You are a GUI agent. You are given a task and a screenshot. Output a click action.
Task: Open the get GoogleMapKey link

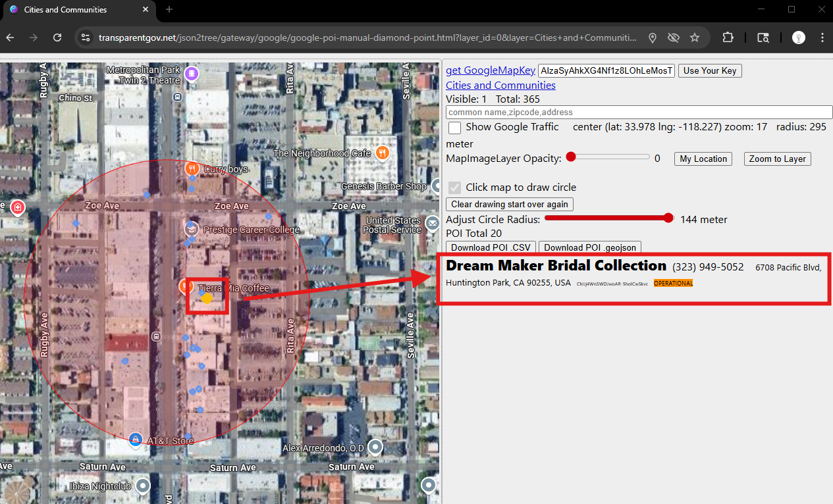[491, 70]
